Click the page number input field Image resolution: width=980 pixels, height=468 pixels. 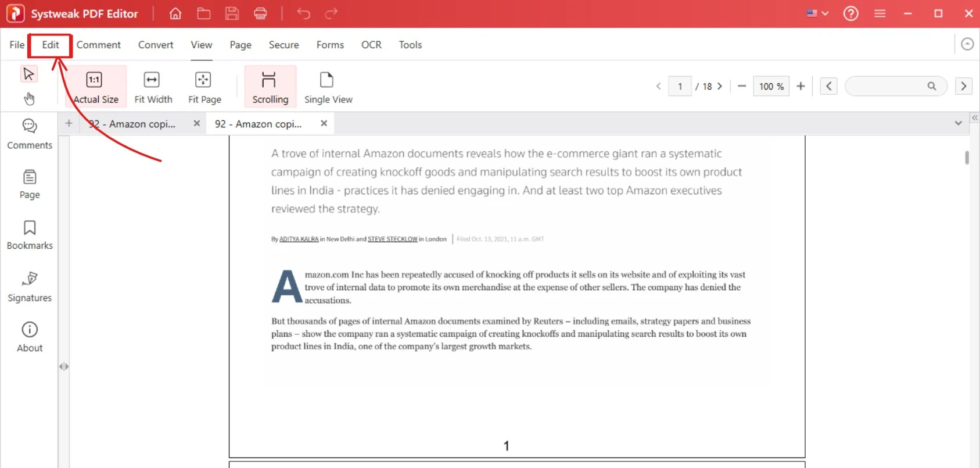680,86
